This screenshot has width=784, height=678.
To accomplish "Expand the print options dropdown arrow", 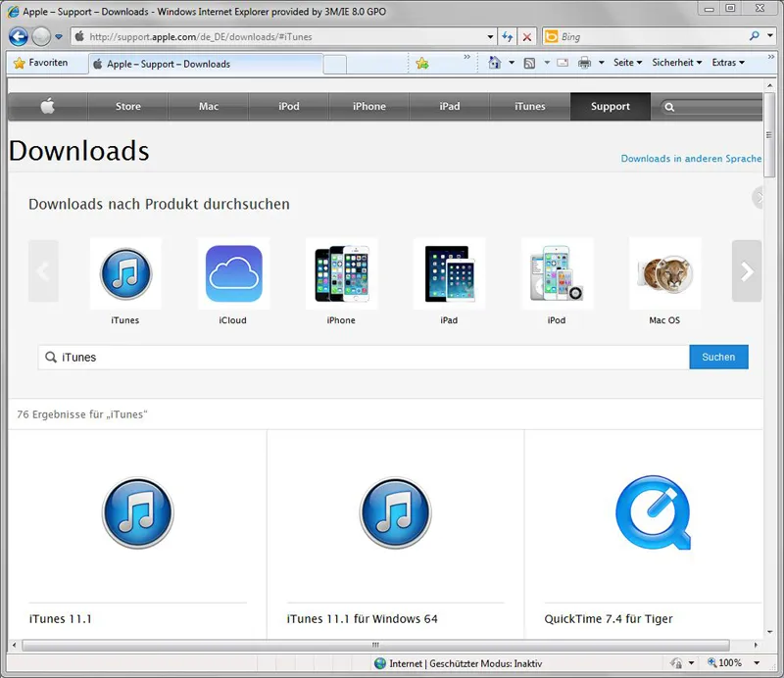I will coord(602,63).
